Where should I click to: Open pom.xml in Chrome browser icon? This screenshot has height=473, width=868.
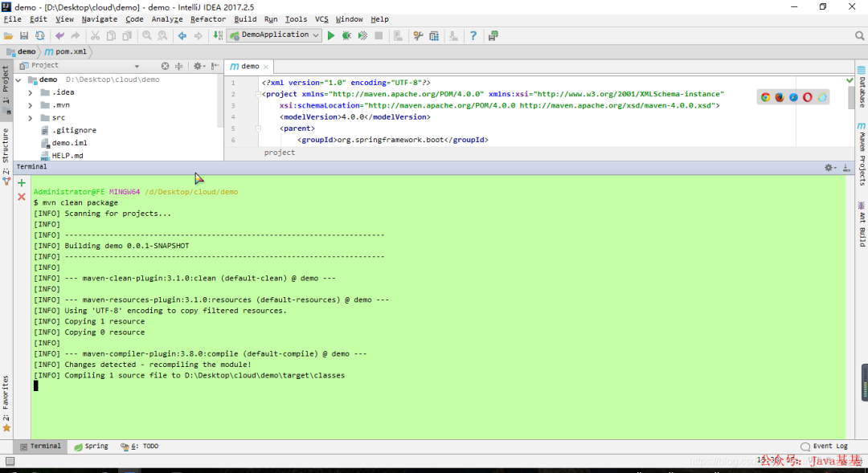point(766,97)
